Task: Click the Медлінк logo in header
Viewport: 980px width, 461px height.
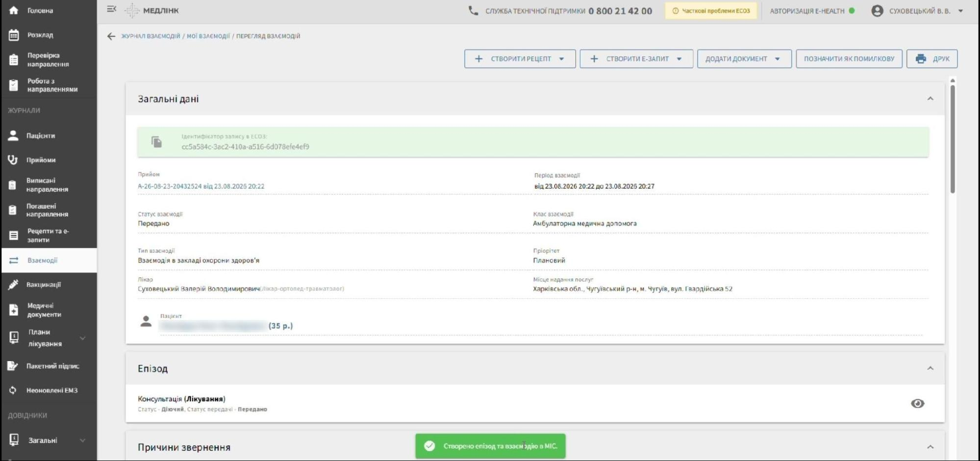Action: (151, 10)
